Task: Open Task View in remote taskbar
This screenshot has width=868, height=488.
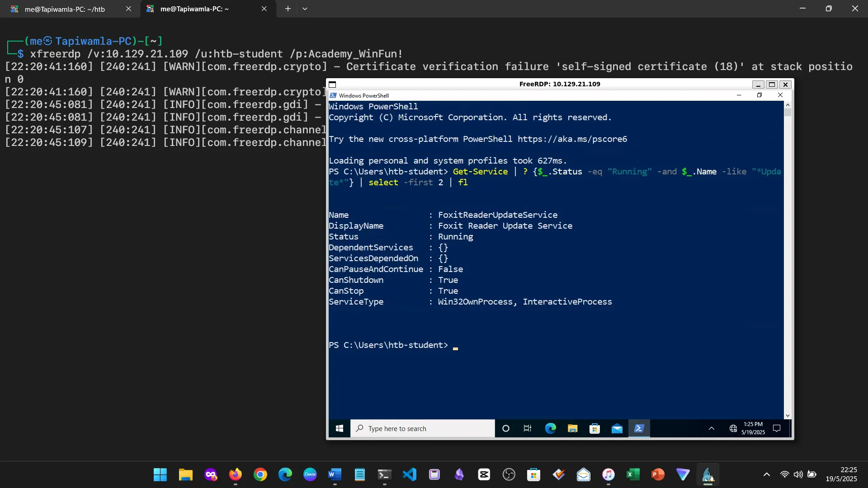Action: click(x=528, y=428)
